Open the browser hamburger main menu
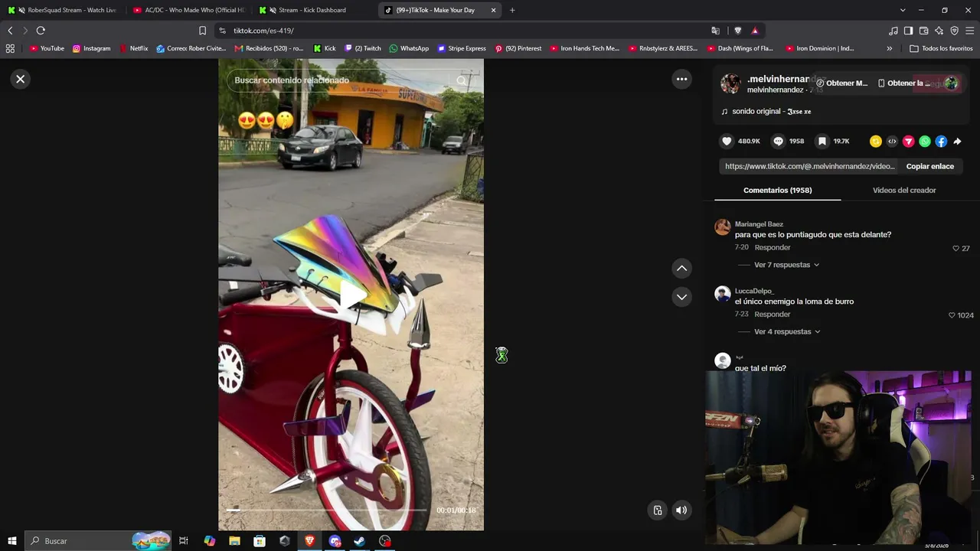Screen dimensions: 980x551 (969, 31)
